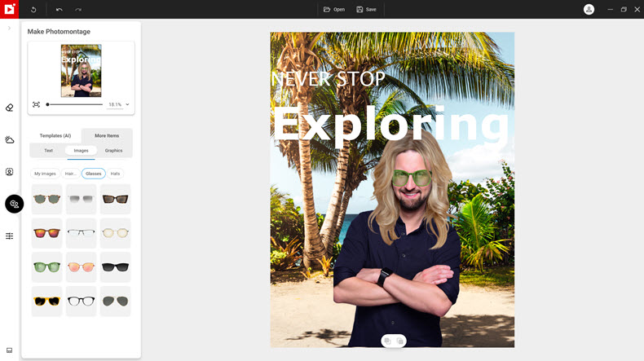The height and width of the screenshot is (361, 644).
Task: Undo the last action
Action: pos(60,10)
